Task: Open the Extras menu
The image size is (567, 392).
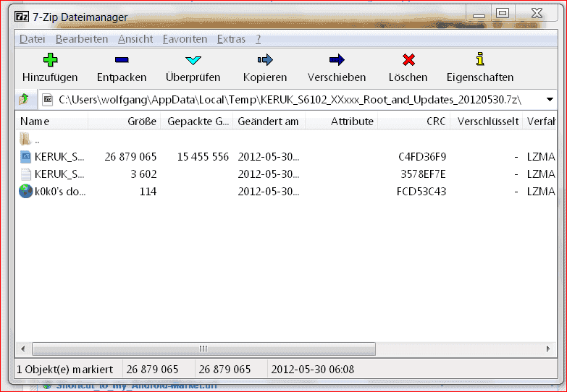Action: (x=231, y=39)
